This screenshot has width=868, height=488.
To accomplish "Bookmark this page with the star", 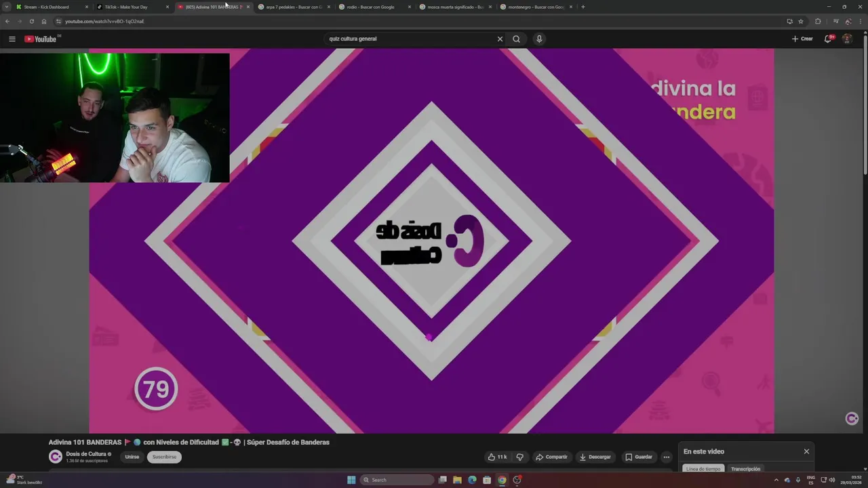I will click(801, 21).
